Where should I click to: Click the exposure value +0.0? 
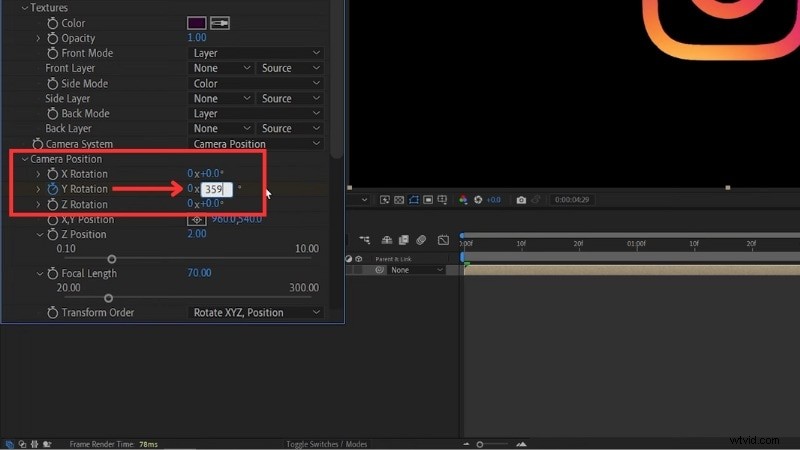point(493,199)
